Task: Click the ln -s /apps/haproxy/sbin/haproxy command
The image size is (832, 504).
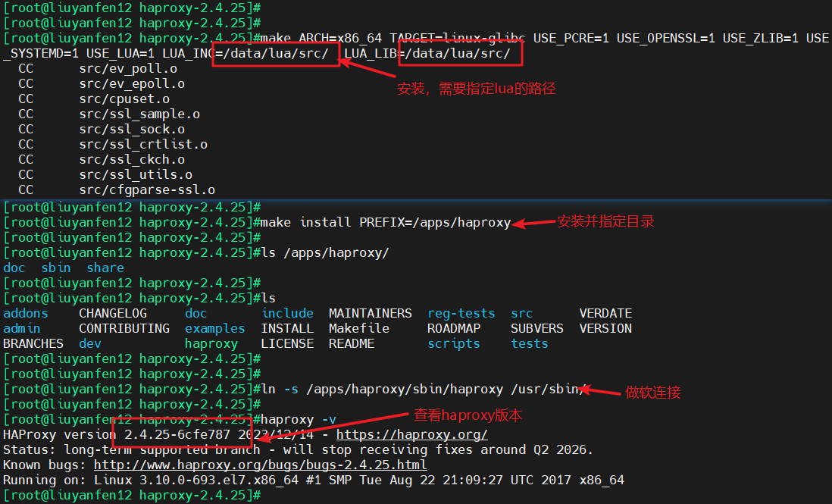Action: point(424,389)
